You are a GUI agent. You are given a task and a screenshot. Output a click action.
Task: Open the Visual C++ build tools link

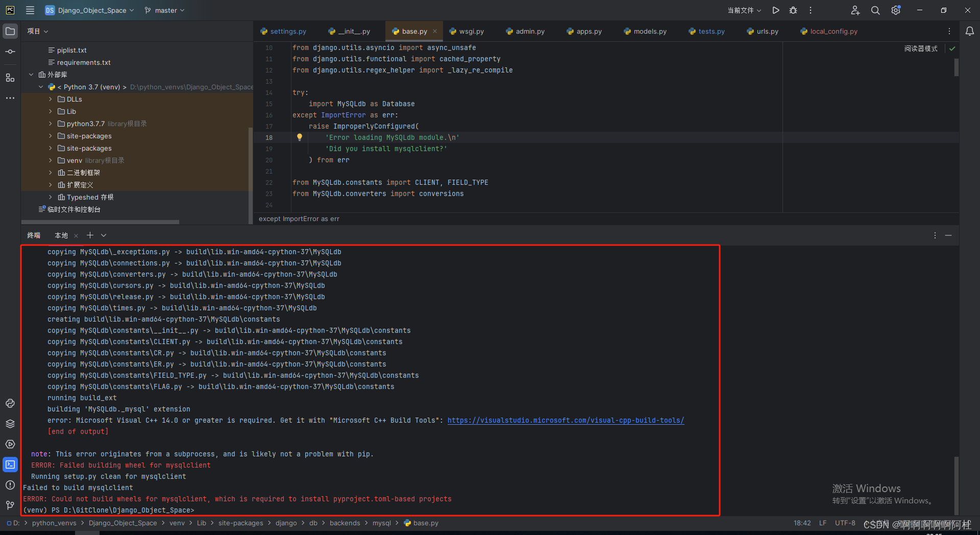[566, 420]
